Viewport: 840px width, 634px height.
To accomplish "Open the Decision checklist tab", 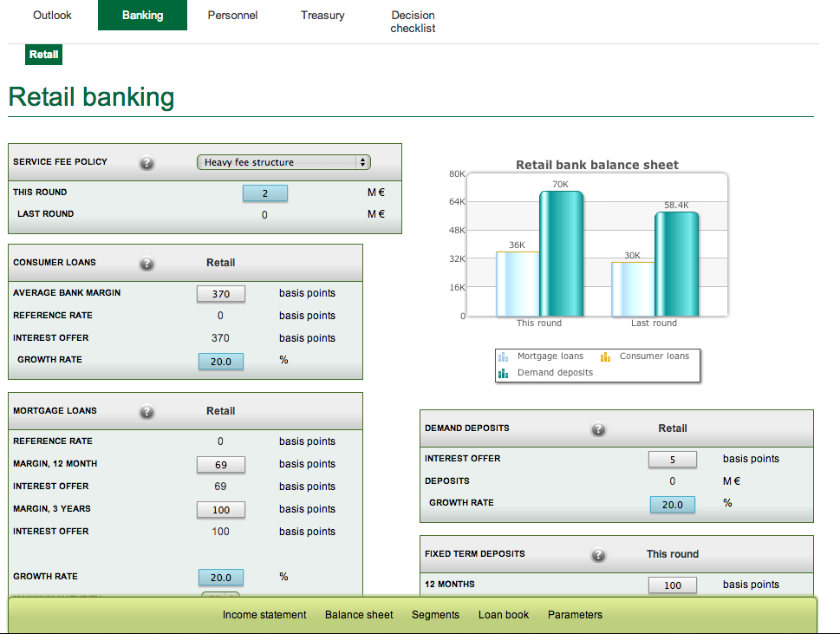I will (x=413, y=22).
